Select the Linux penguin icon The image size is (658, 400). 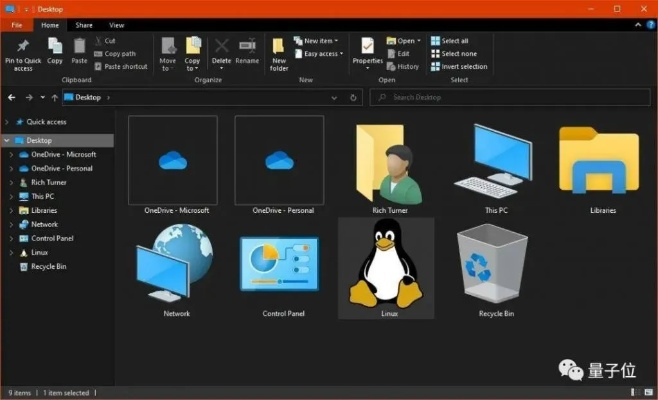point(386,264)
